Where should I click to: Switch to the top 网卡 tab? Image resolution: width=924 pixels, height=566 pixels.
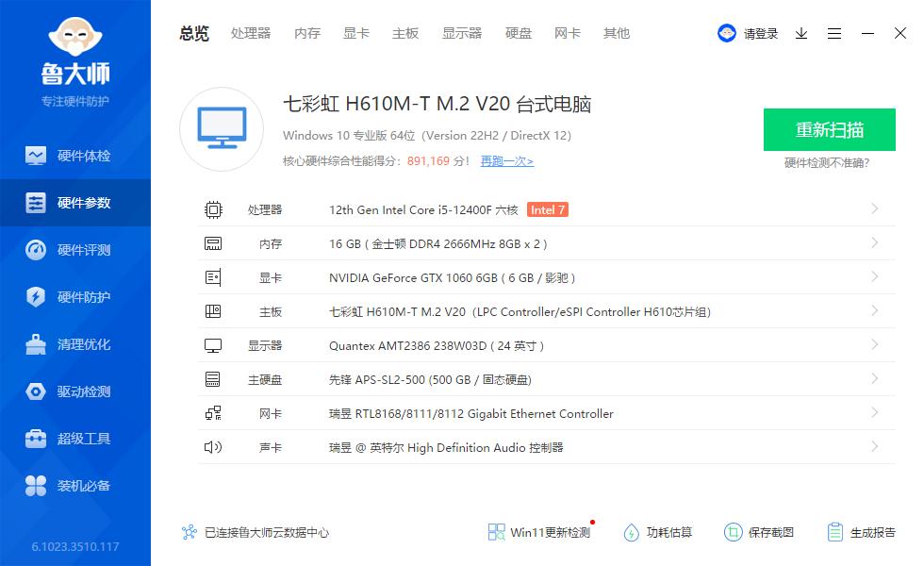568,34
